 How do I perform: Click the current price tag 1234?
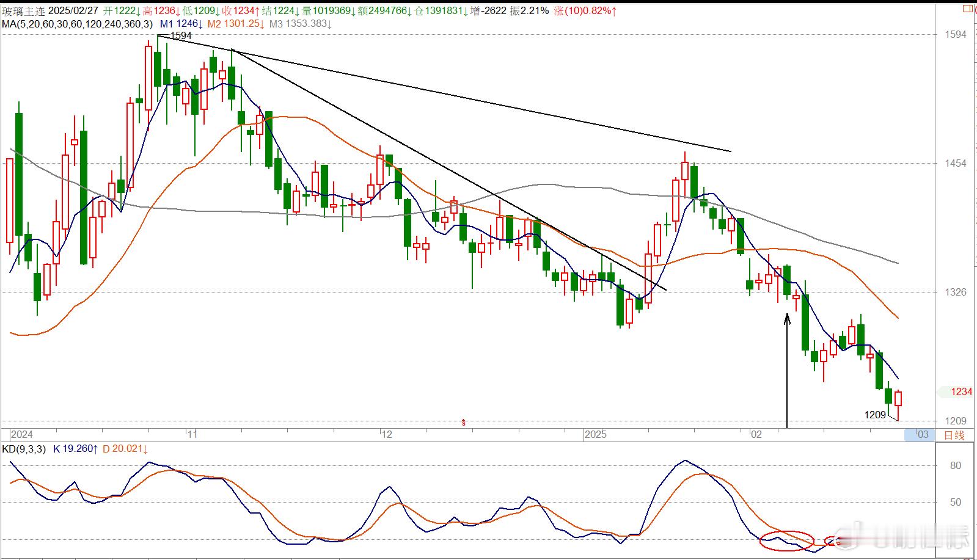click(x=962, y=392)
